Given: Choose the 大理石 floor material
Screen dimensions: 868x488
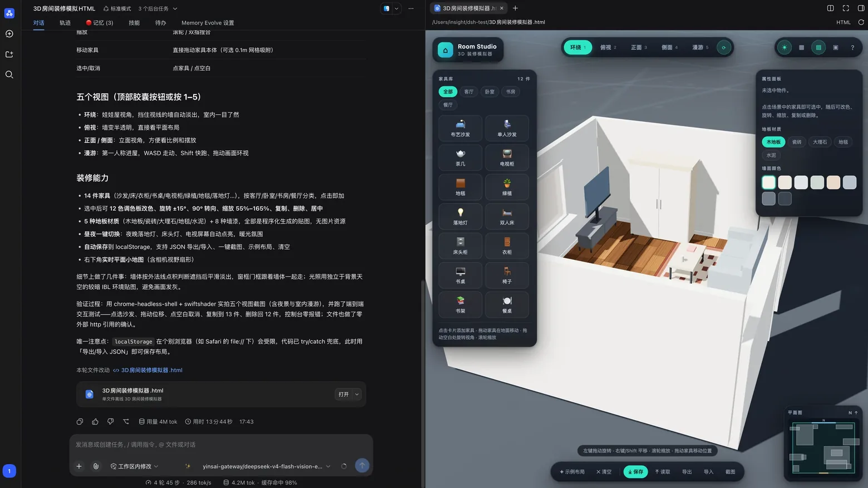Looking at the screenshot, I should coord(820,142).
